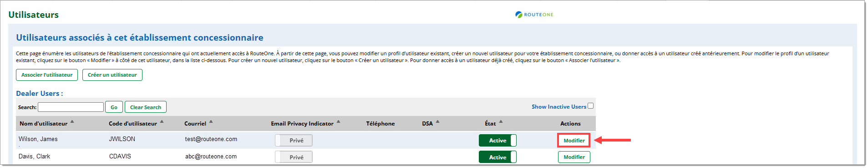The width and height of the screenshot is (868, 168).
Task: Toggle Privé switch for James Wilson
Action: 294,140
